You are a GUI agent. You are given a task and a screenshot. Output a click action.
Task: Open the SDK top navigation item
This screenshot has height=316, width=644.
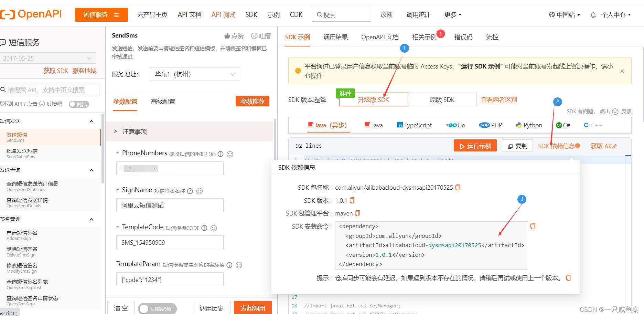pyautogui.click(x=251, y=15)
